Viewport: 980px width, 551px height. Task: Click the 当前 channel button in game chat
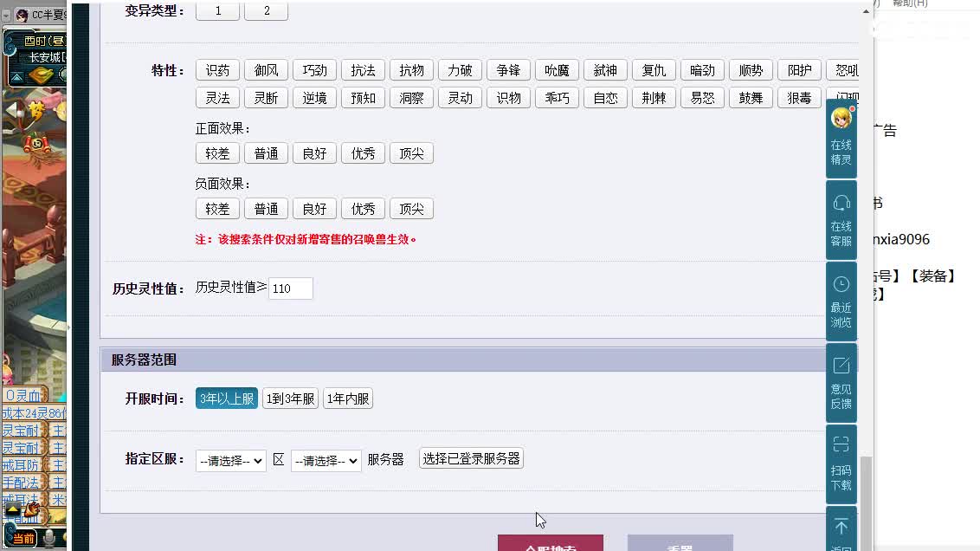[x=23, y=538]
